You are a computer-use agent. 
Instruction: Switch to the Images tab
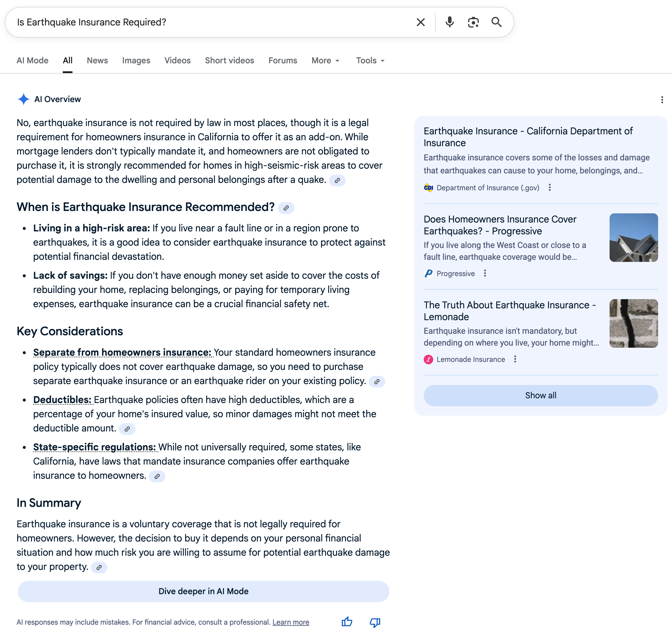point(136,60)
